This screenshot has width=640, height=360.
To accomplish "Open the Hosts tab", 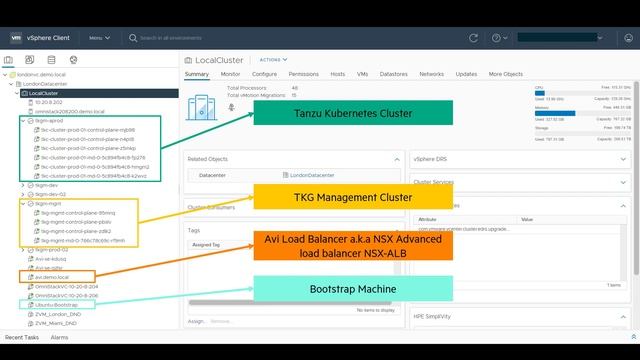I will point(338,74).
